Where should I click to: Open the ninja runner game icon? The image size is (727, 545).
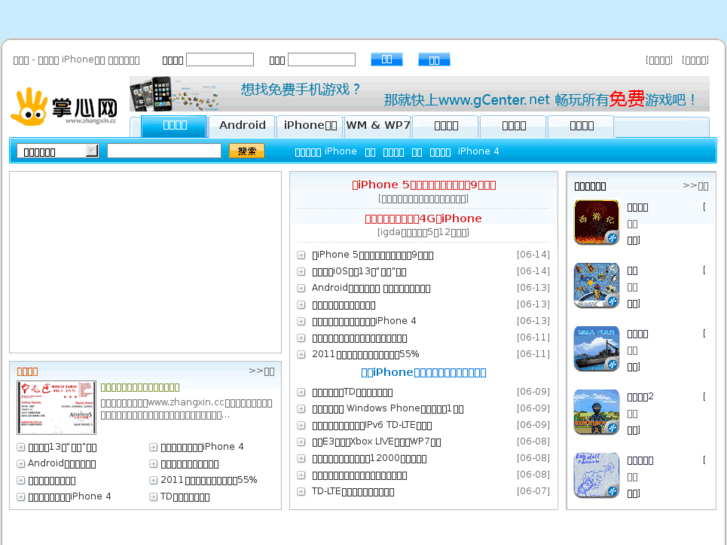click(x=596, y=412)
